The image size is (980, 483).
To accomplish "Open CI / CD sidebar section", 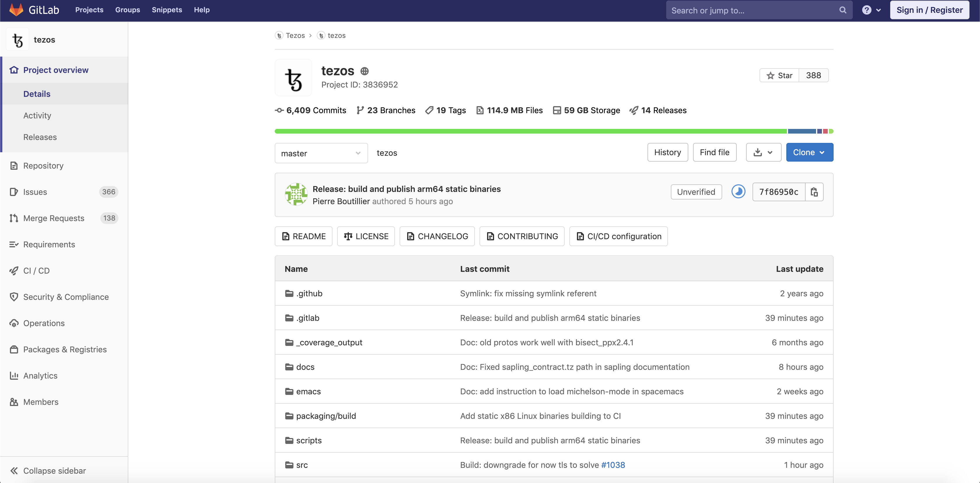I will (36, 271).
